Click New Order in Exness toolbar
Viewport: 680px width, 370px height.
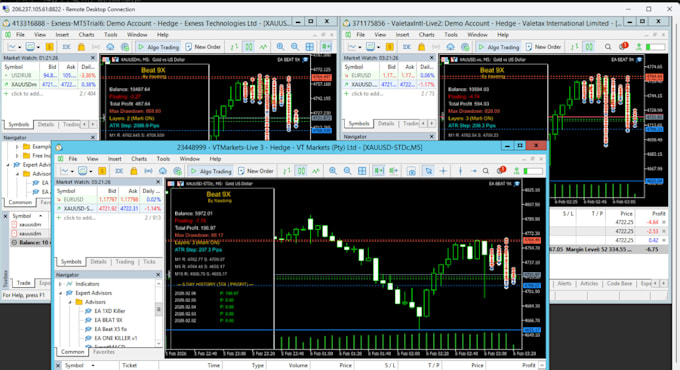tap(203, 46)
